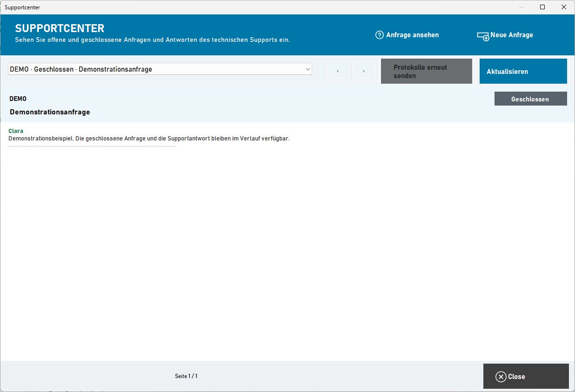
Task: Open Anfrage ansehen view
Action: coord(407,35)
